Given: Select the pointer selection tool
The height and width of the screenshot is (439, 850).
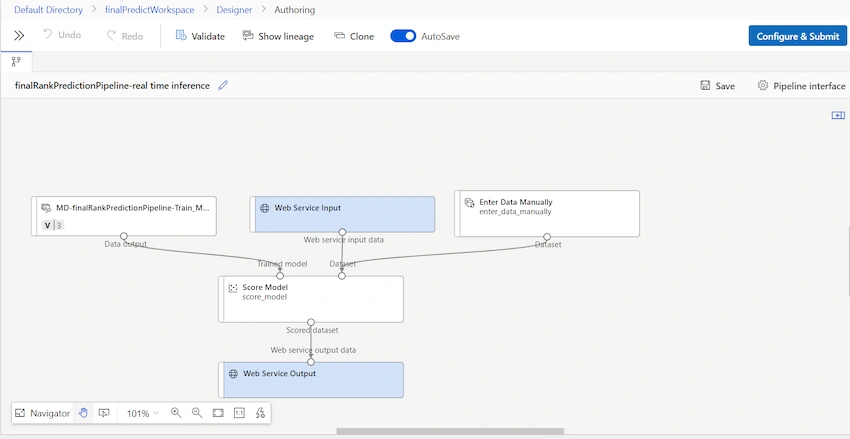Looking at the screenshot, I should tap(104, 413).
